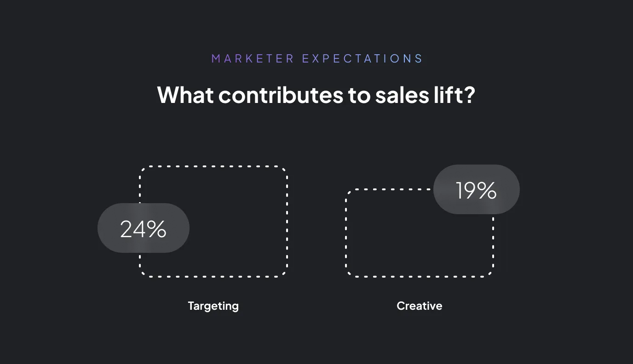Click the dotted border above the Targeting label
The image size is (633, 364).
tap(213, 277)
